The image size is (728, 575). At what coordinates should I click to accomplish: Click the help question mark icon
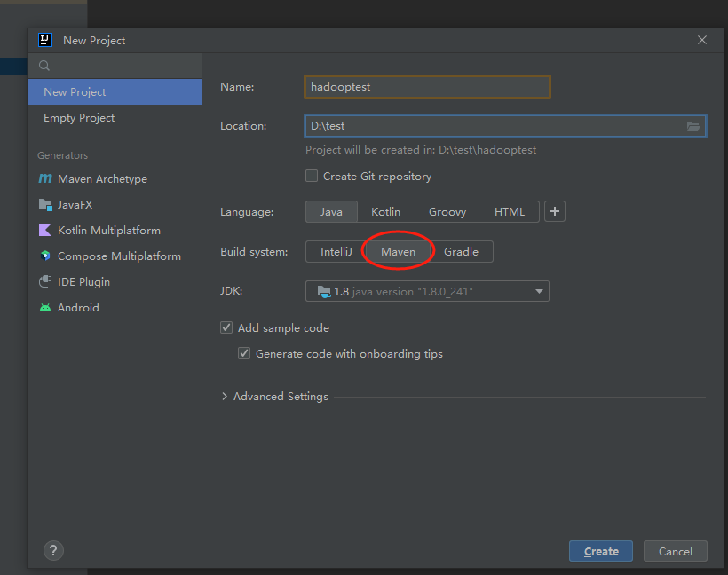(53, 551)
